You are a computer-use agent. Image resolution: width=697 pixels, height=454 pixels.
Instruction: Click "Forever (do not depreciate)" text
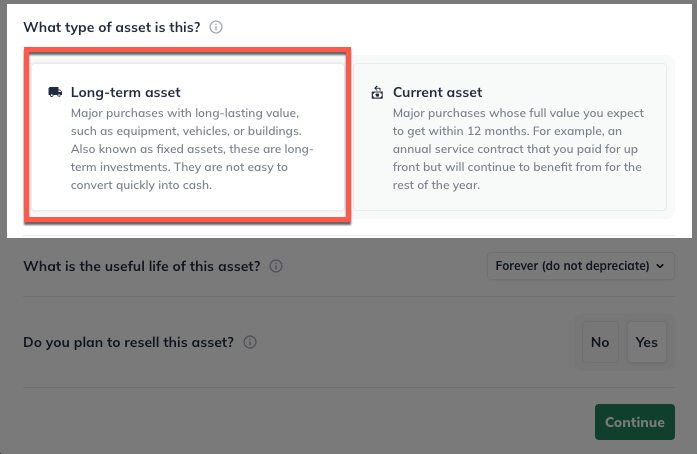[x=571, y=266]
